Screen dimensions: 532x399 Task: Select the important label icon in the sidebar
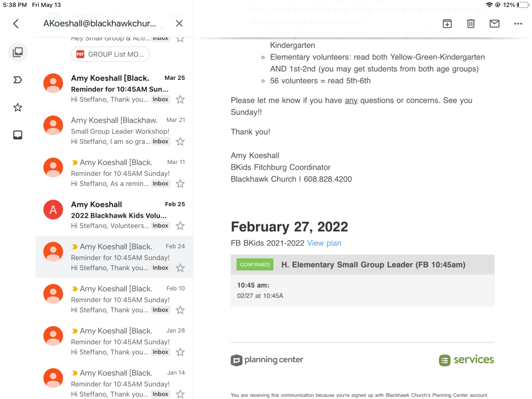(x=18, y=80)
